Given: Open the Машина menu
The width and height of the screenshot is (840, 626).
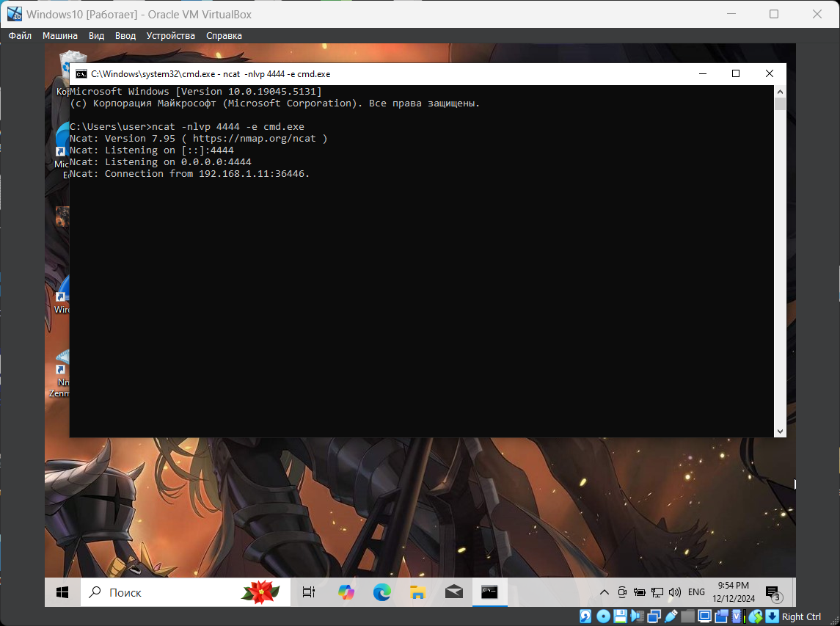Looking at the screenshot, I should 60,36.
